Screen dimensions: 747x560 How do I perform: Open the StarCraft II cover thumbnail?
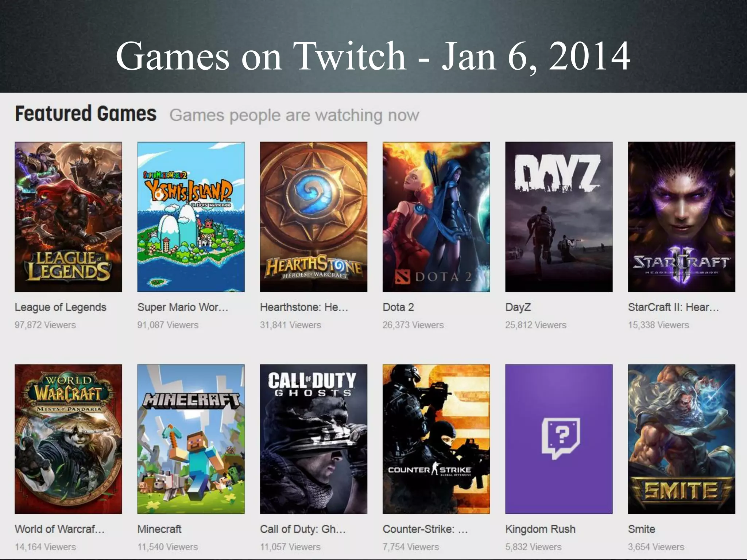pos(681,217)
